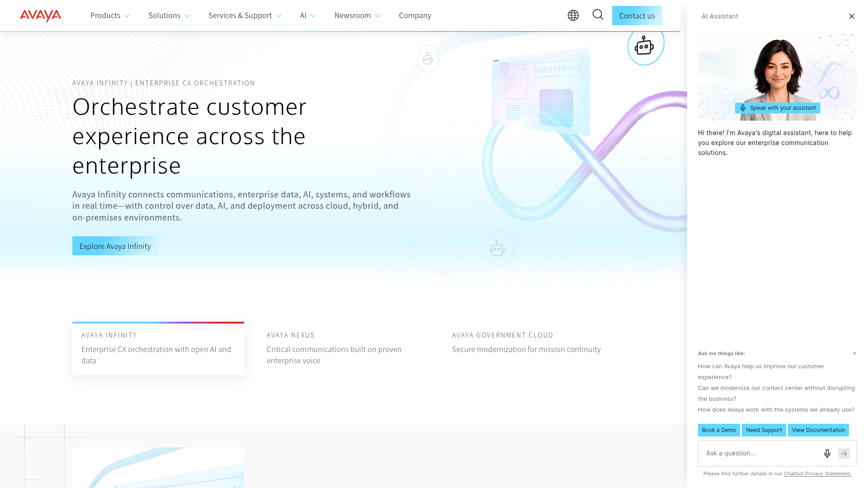Viewport: 868px width, 488px height.
Task: Open Services & Support menu
Action: coord(240,15)
